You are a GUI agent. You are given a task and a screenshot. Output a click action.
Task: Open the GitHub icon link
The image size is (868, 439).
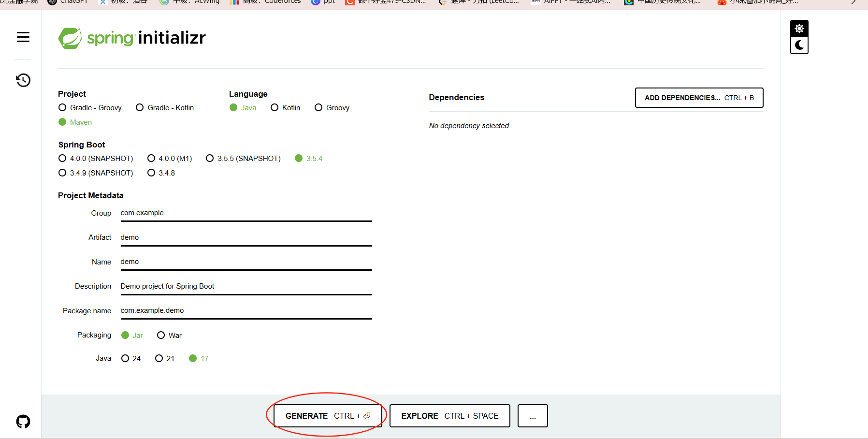point(23,422)
